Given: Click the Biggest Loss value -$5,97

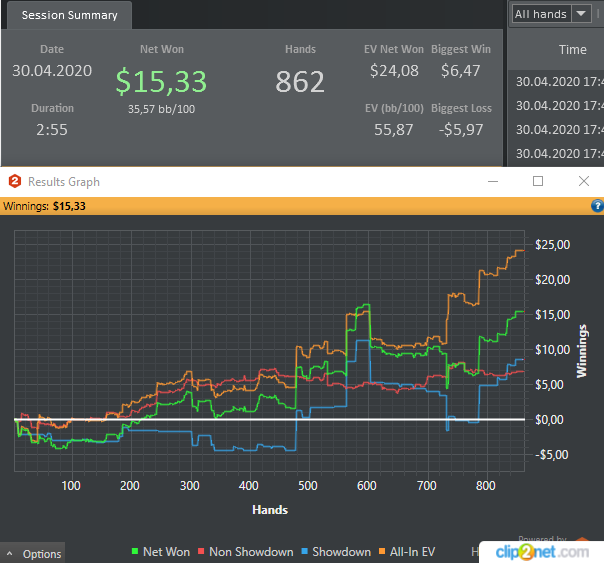Looking at the screenshot, I should pos(461,130).
